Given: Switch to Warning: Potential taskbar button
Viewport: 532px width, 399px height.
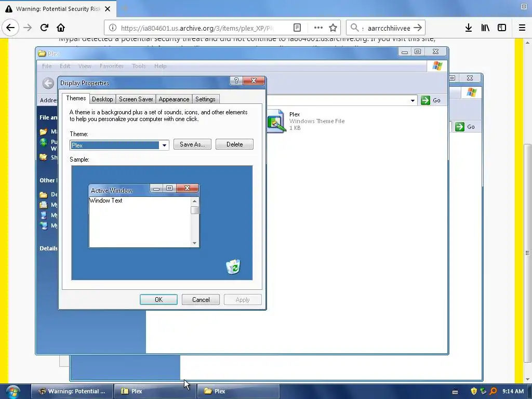Looking at the screenshot, I should 72,391.
